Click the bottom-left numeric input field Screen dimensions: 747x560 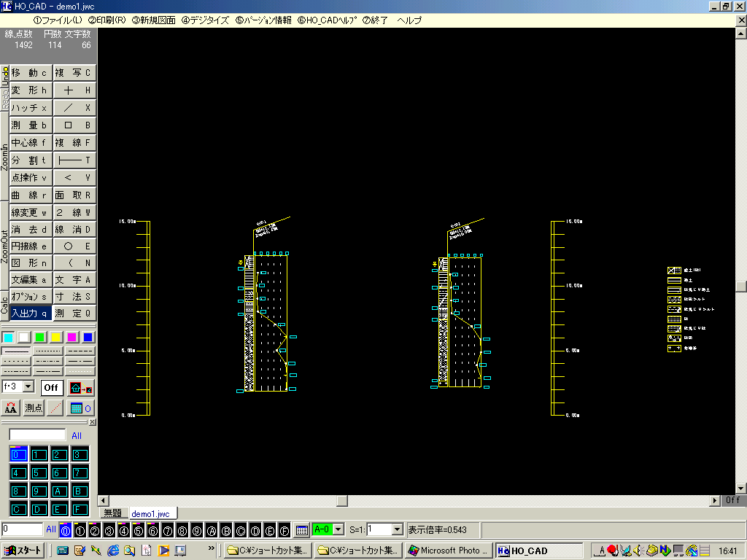(x=23, y=529)
